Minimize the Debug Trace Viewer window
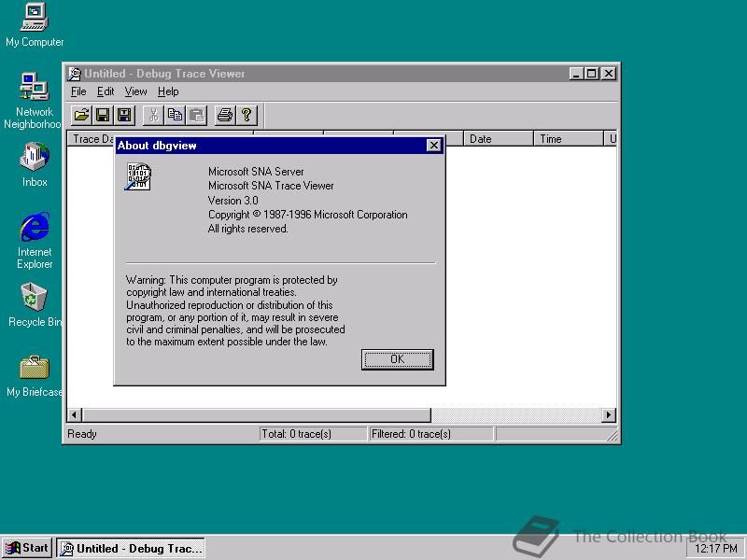747x560 pixels. [x=576, y=74]
